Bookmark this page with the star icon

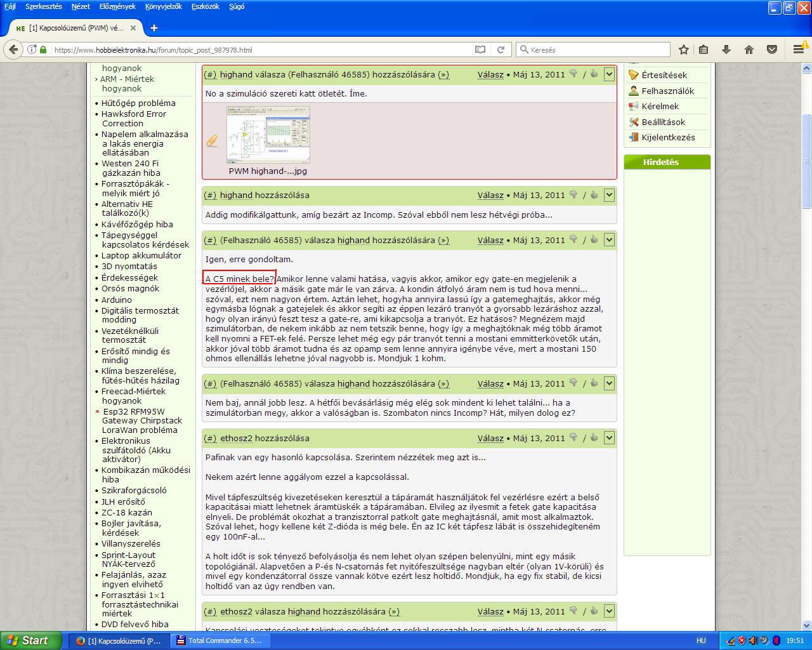(684, 50)
